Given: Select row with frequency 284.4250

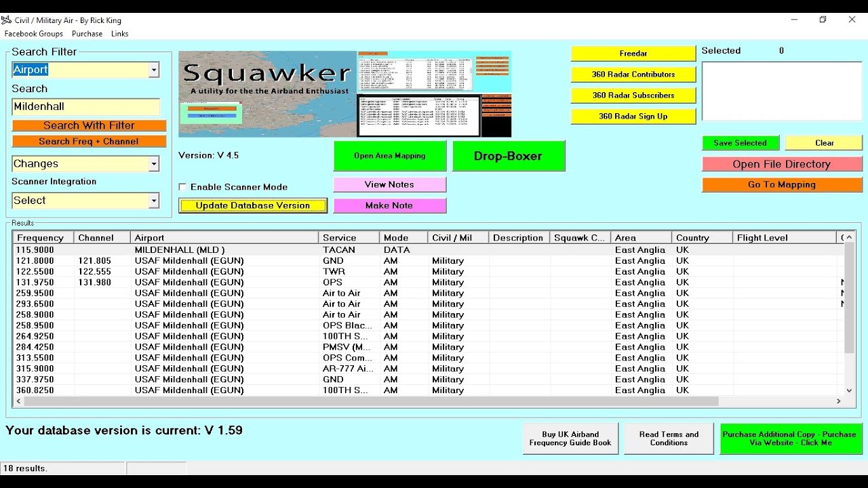Looking at the screenshot, I should (x=429, y=348).
